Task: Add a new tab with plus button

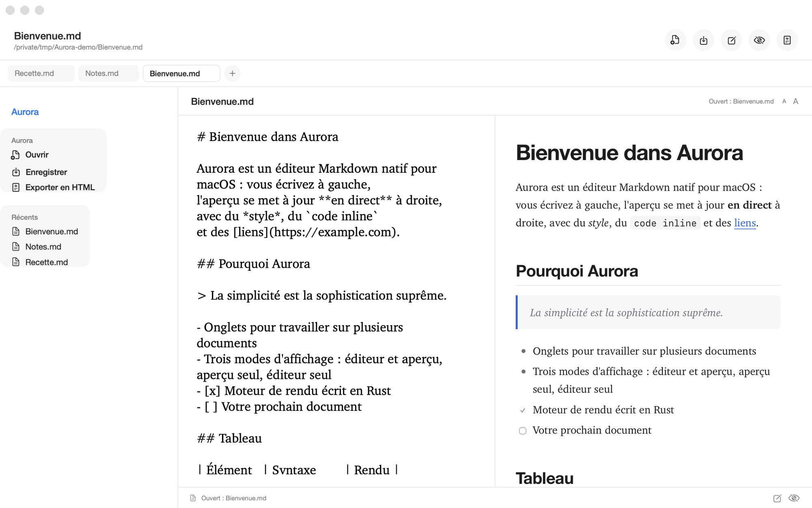Action: [232, 74]
